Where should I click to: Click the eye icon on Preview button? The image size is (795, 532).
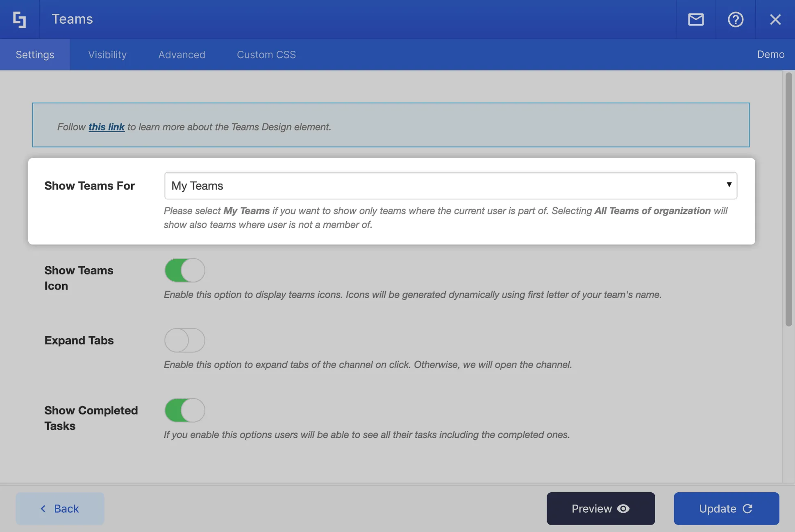pos(623,508)
